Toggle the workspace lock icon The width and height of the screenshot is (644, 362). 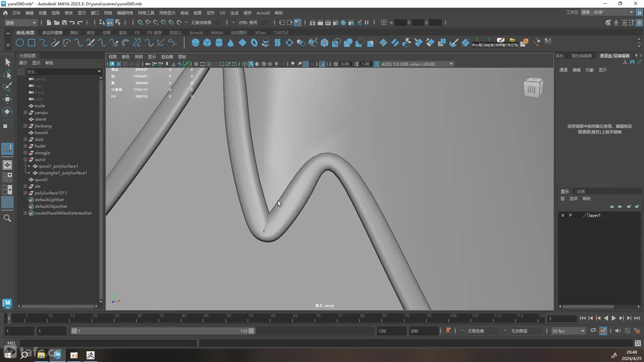click(x=639, y=12)
